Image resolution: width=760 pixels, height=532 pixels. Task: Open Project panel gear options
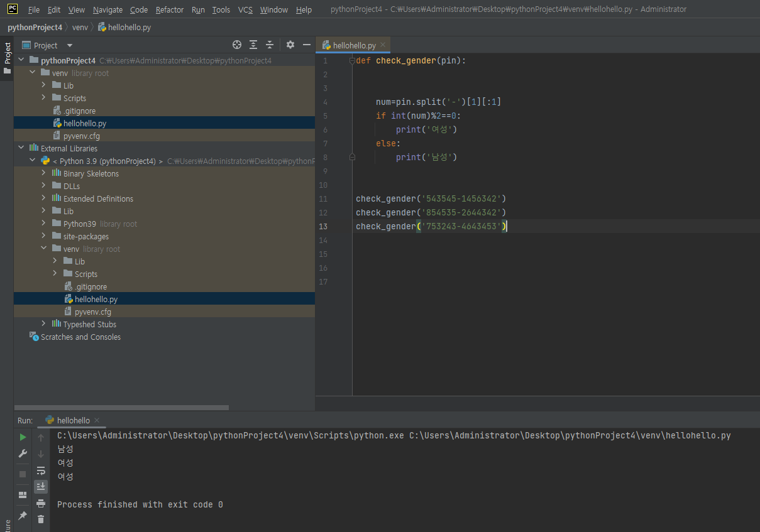coord(290,45)
